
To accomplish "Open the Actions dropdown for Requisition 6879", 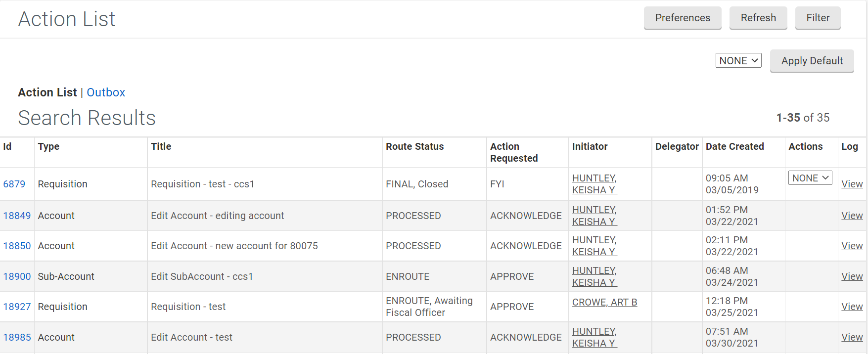I will 810,177.
